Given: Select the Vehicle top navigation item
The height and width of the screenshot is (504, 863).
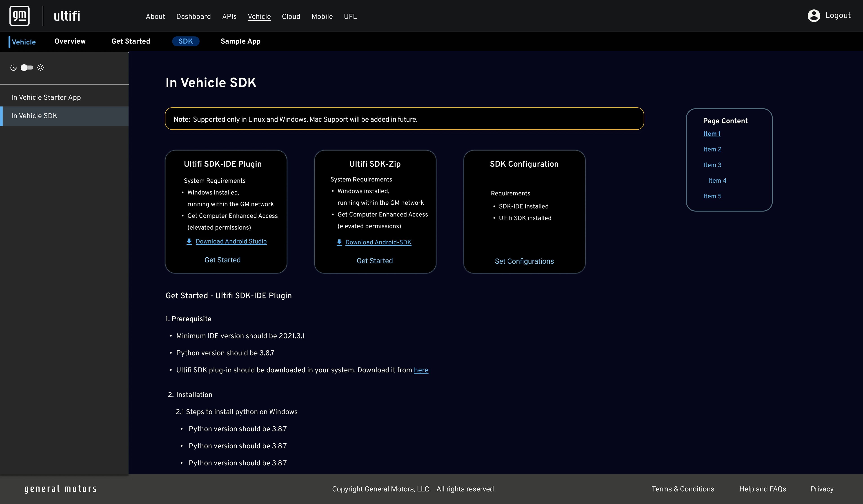Looking at the screenshot, I should [x=259, y=16].
